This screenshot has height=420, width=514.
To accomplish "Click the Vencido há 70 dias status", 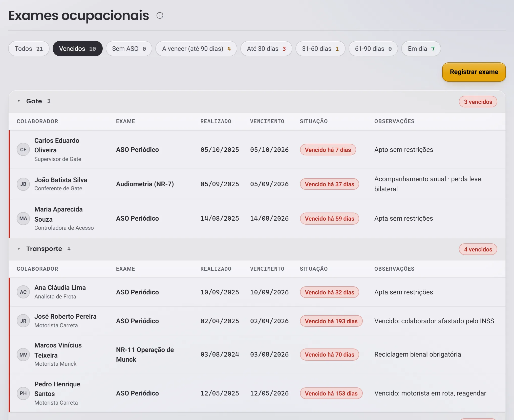I will pos(330,355).
